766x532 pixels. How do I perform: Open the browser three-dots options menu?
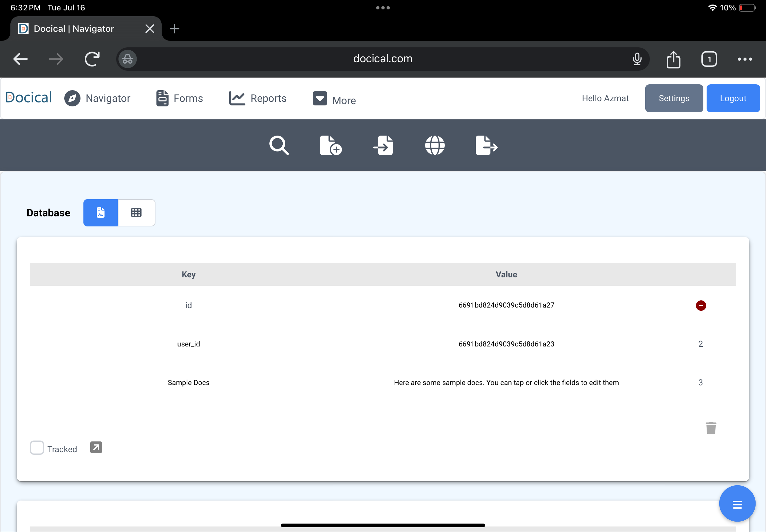pyautogui.click(x=744, y=59)
